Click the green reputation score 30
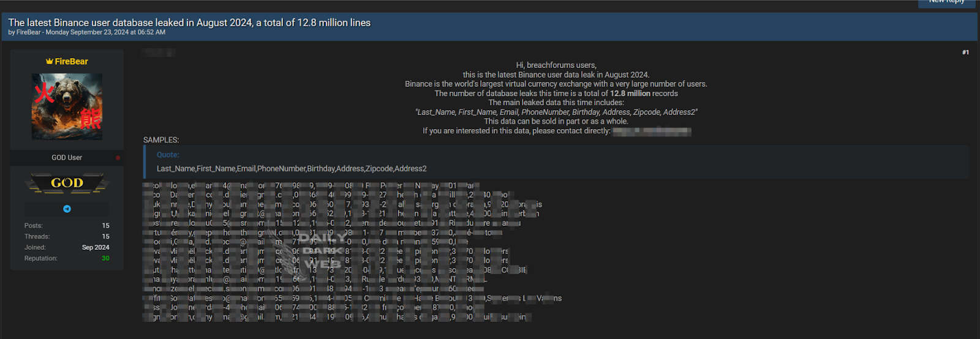Screen dimensions: 980x339 pos(105,258)
